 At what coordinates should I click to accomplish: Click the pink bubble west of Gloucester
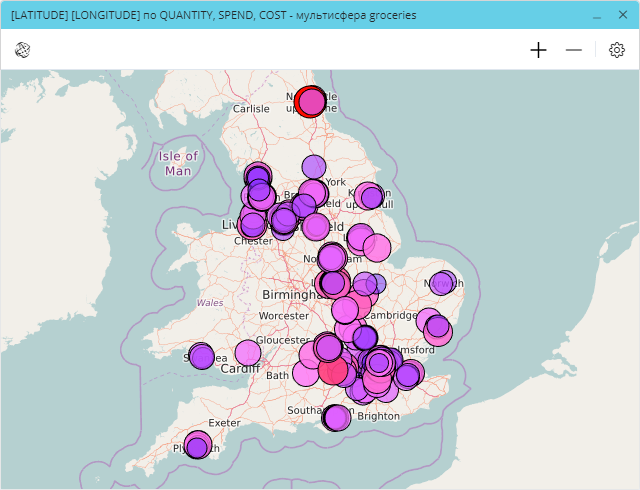point(248,352)
